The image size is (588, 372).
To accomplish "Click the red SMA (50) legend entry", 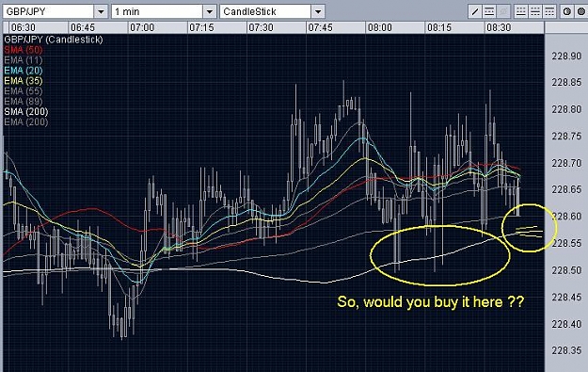I will tap(24, 50).
